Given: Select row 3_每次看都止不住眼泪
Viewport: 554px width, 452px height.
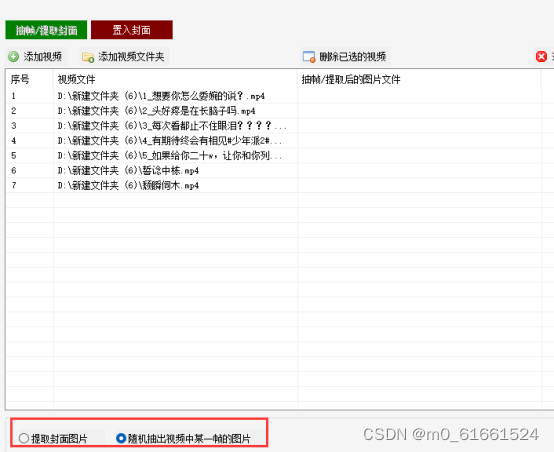Looking at the screenshot, I should 273,125.
